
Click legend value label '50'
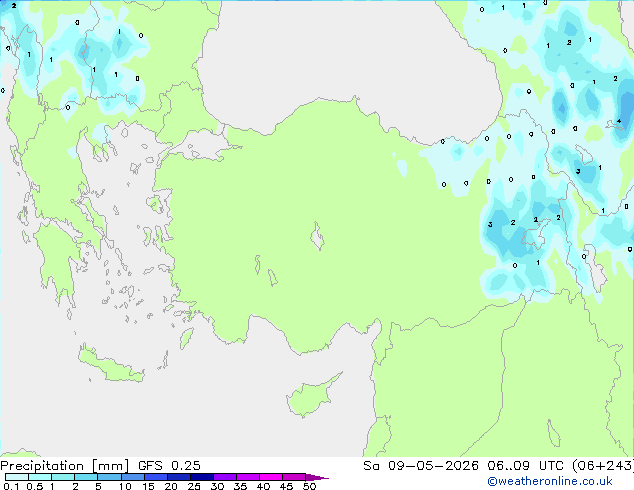[309, 486]
